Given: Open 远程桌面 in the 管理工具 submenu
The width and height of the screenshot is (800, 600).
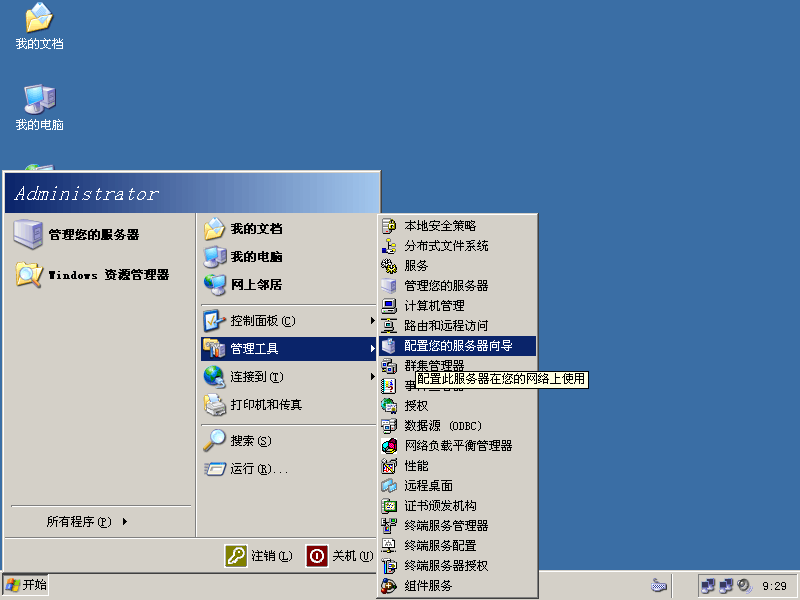Looking at the screenshot, I should pos(428,486).
